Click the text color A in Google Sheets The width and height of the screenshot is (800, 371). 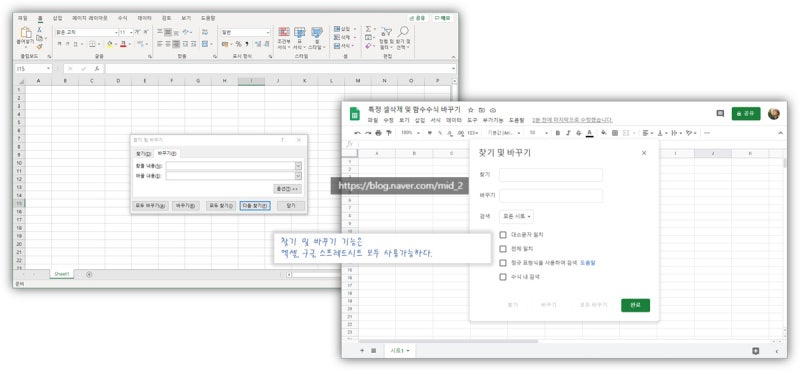pyautogui.click(x=589, y=133)
